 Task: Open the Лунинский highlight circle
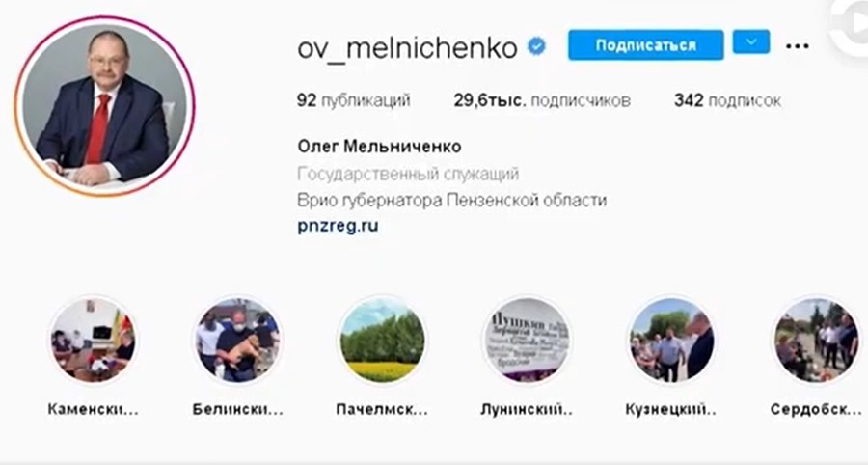coord(527,340)
